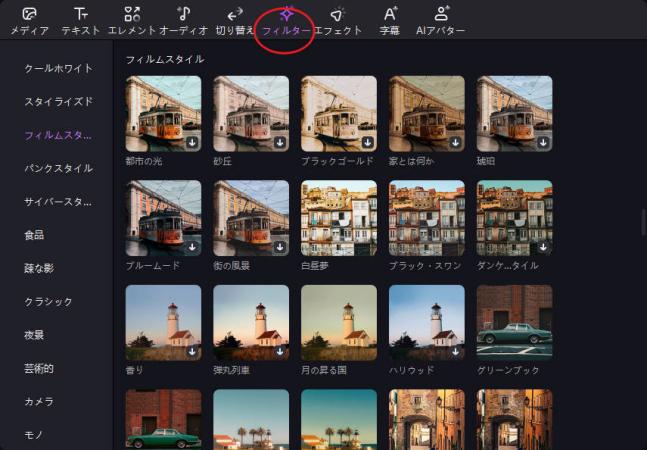This screenshot has height=450, width=647.
Task: Pick the 白昼夢 filter thumbnail
Action: click(x=338, y=217)
